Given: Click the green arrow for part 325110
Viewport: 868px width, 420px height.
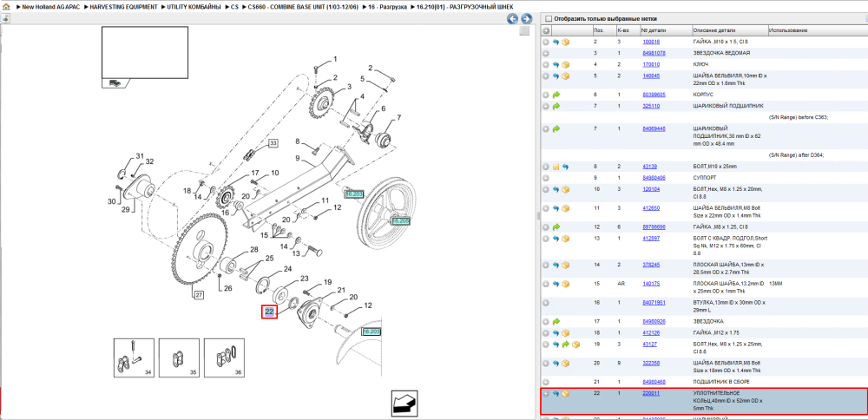Looking at the screenshot, I should pyautogui.click(x=556, y=106).
